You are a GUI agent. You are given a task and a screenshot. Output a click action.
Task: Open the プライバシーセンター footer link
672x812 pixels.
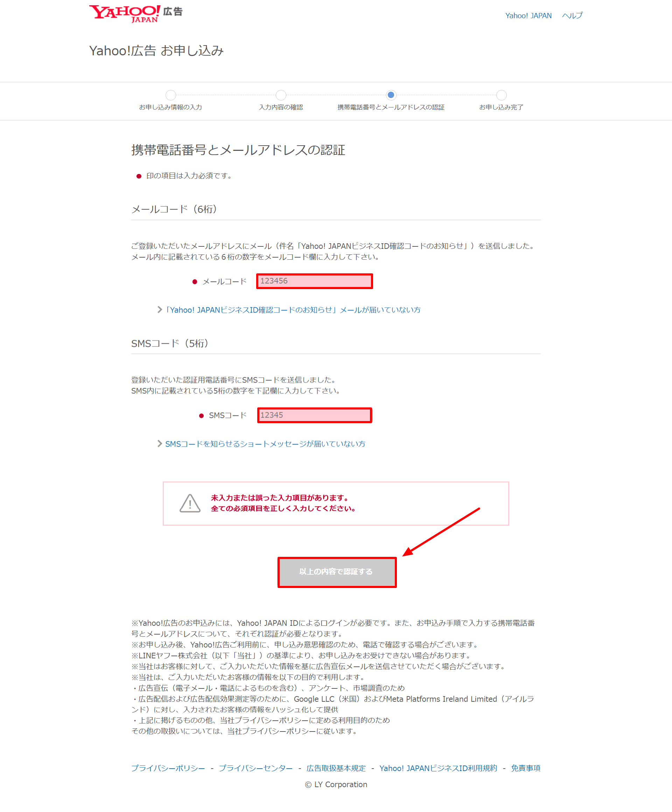click(x=255, y=768)
